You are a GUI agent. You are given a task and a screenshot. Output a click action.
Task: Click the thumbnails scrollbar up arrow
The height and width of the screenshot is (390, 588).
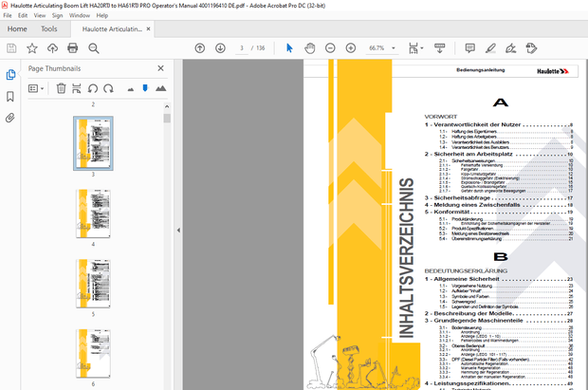[x=167, y=106]
